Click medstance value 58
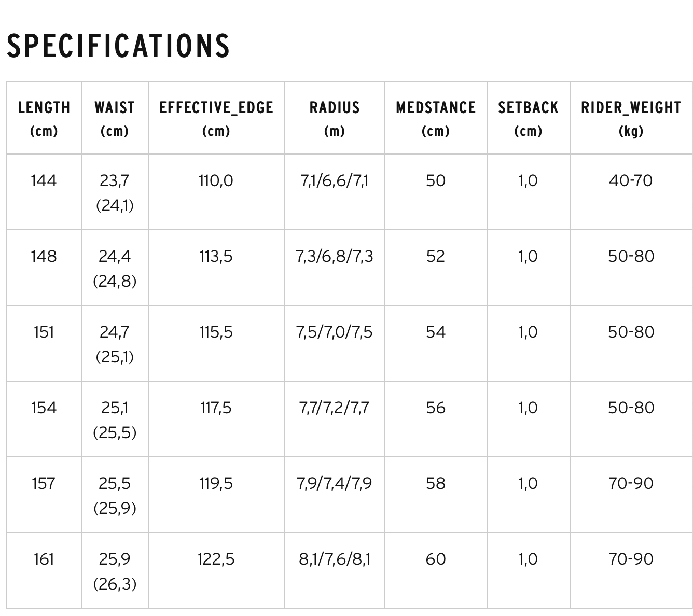The width and height of the screenshot is (693, 616). (x=436, y=484)
